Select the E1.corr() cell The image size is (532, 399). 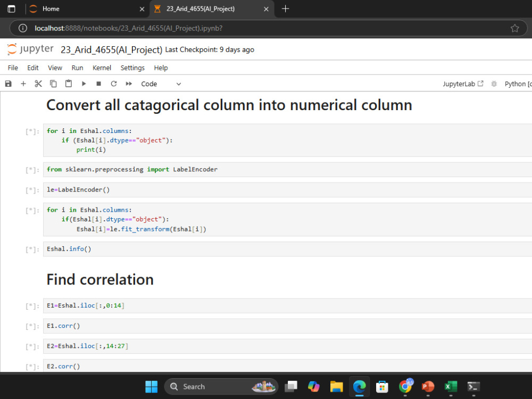click(287, 326)
